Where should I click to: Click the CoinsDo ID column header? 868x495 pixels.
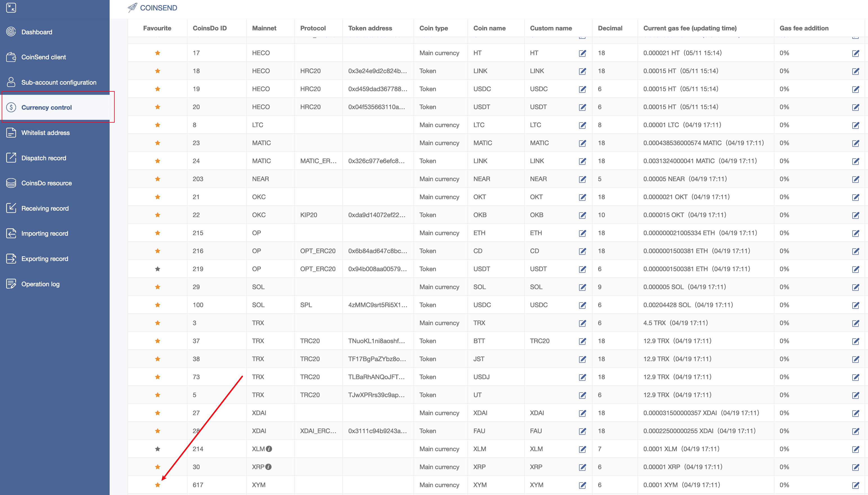[209, 28]
